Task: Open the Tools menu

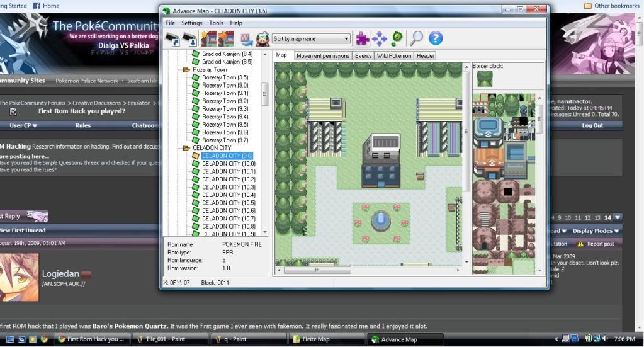Action: 216,23
